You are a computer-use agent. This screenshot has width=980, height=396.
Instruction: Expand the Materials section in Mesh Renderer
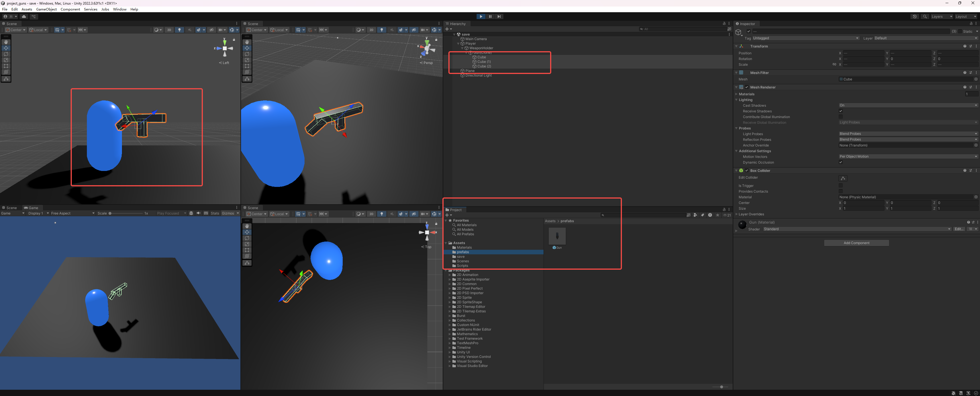tap(746, 94)
